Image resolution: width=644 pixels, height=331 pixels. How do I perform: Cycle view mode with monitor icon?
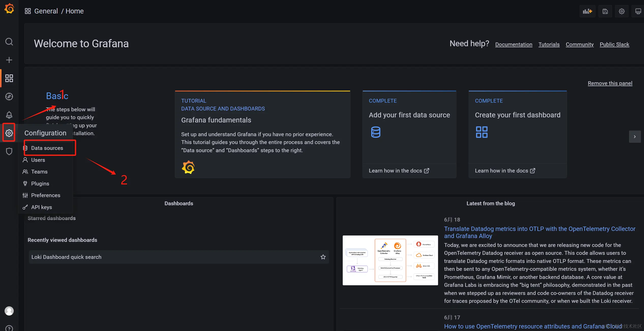(x=638, y=11)
